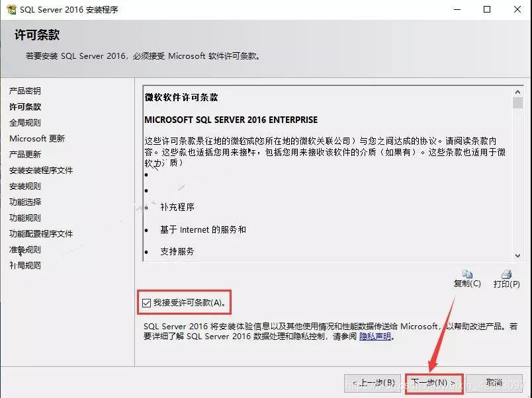The height and width of the screenshot is (398, 532).
Task: Click the 支持服务 bullet item
Action: point(177,251)
